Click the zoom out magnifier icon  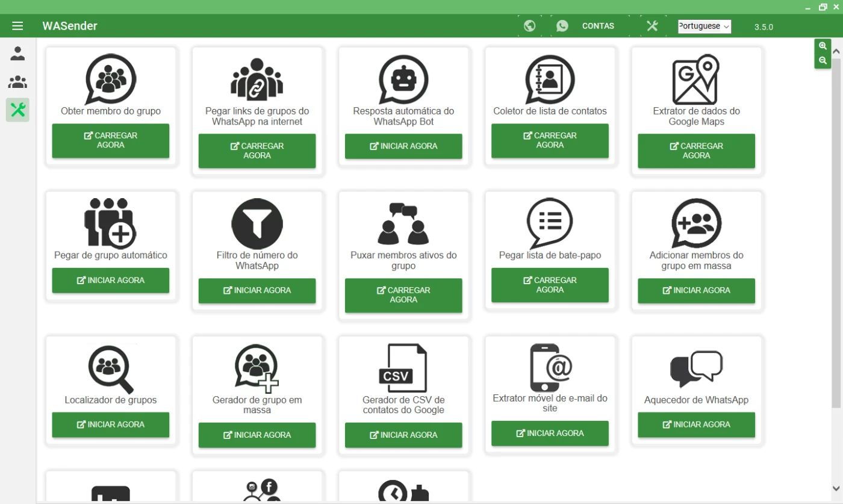[x=823, y=61]
